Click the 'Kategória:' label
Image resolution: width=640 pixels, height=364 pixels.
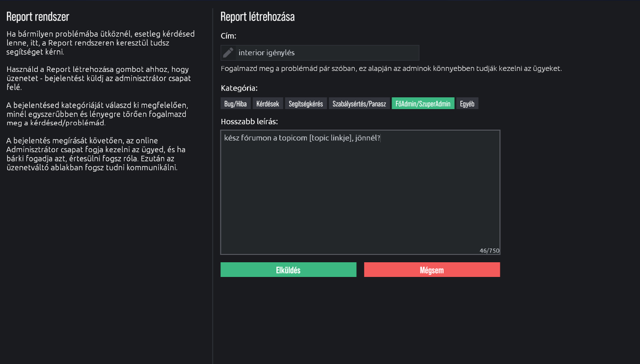pyautogui.click(x=239, y=88)
